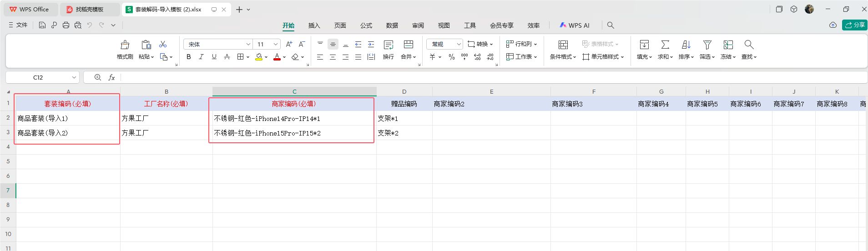Viewport: 868px width, 251px height.
Task: Switch to the 插入 ribbon tab
Action: (314, 25)
